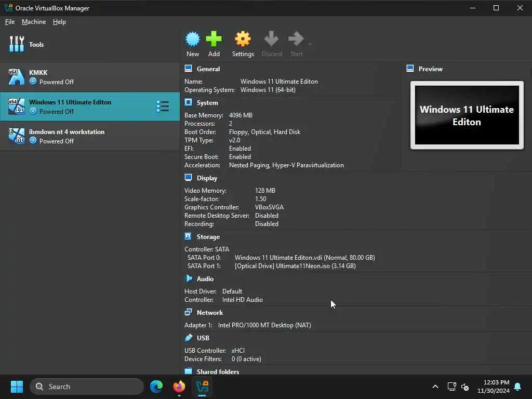Viewport: 532px width, 399px height.
Task: Click the Windows Start button on taskbar
Action: pyautogui.click(x=17, y=387)
